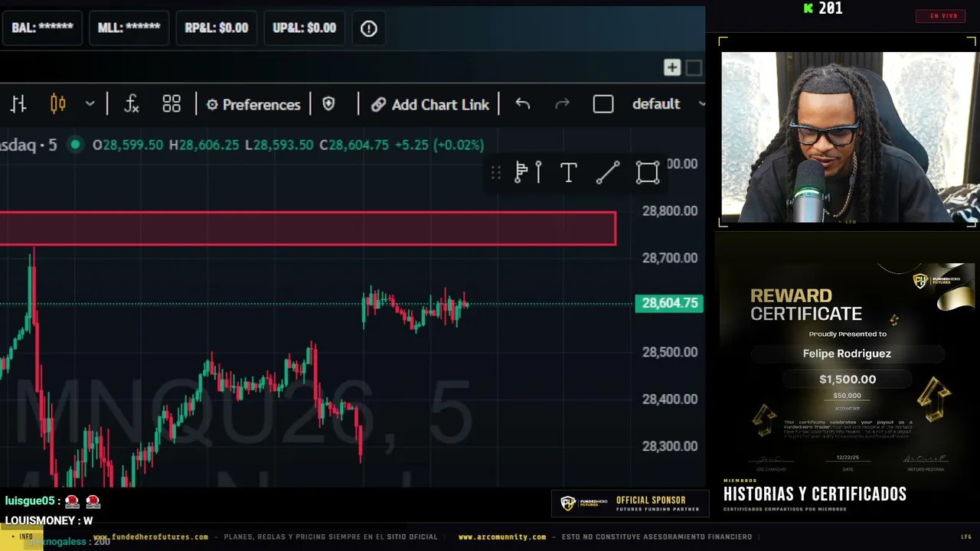This screenshot has height=551, width=980.
Task: Click the $1,500.00 payout amount
Action: (848, 379)
